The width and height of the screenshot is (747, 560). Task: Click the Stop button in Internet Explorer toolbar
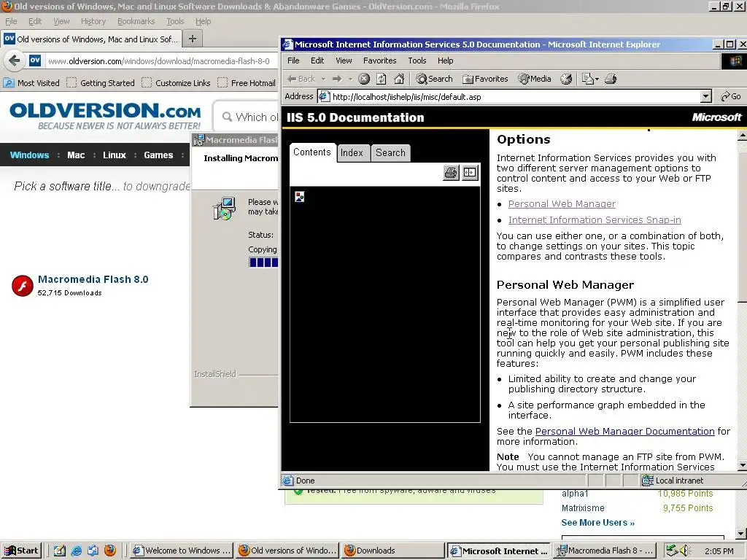364,79
